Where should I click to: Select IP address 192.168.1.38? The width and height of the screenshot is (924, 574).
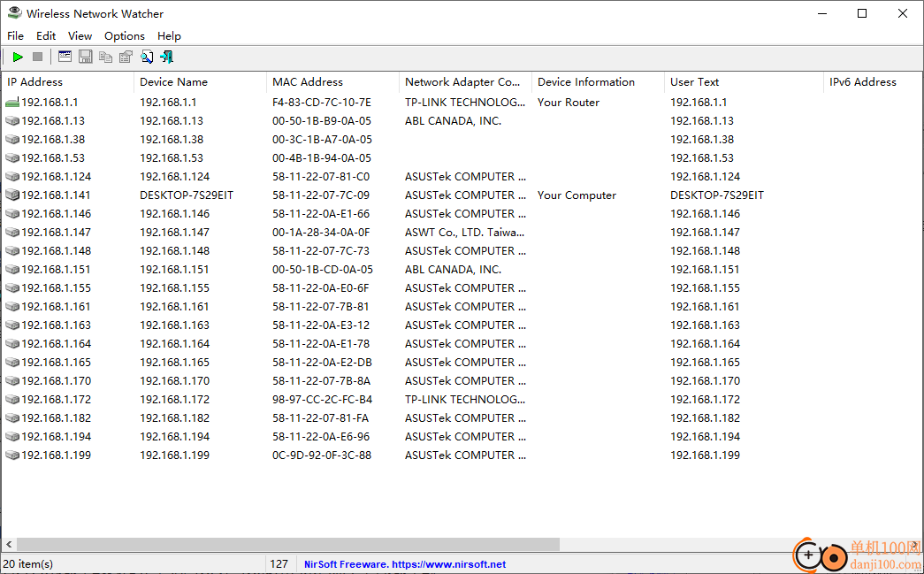point(53,140)
